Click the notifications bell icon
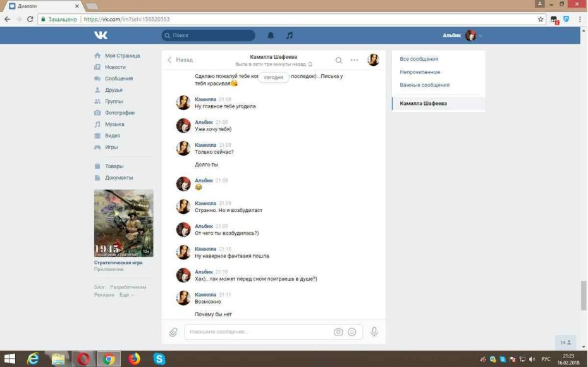 tap(270, 36)
